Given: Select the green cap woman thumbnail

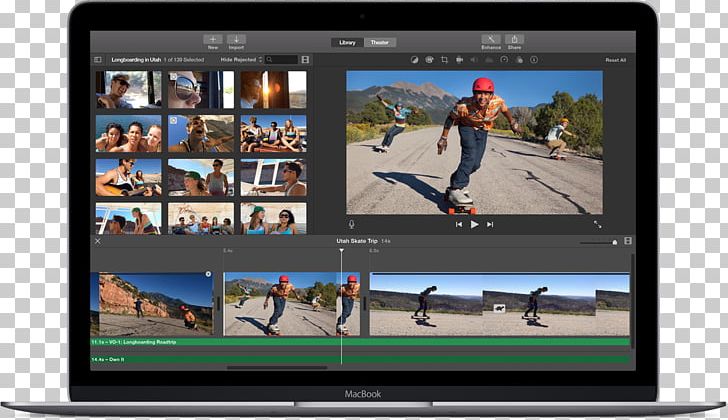Looking at the screenshot, I should 201,177.
